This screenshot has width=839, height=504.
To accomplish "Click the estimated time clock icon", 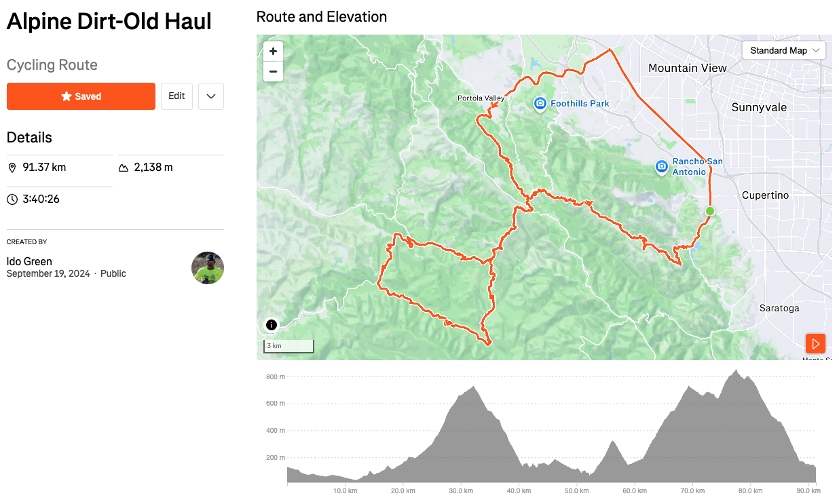I will [12, 199].
